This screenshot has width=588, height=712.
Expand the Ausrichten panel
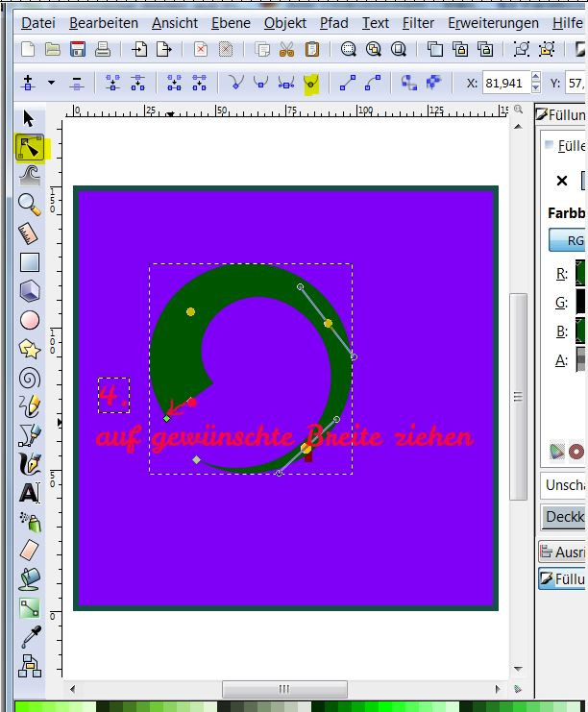coord(563,552)
